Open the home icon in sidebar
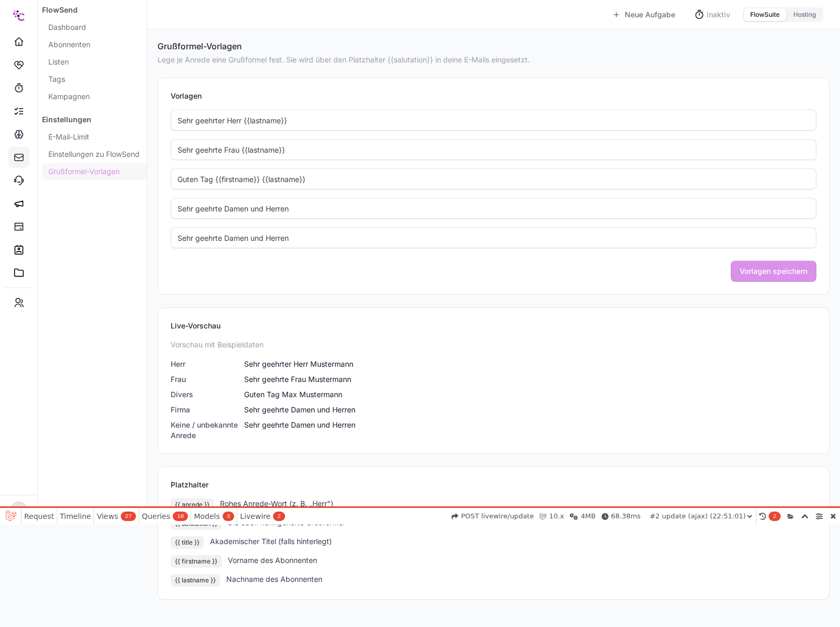 19,42
